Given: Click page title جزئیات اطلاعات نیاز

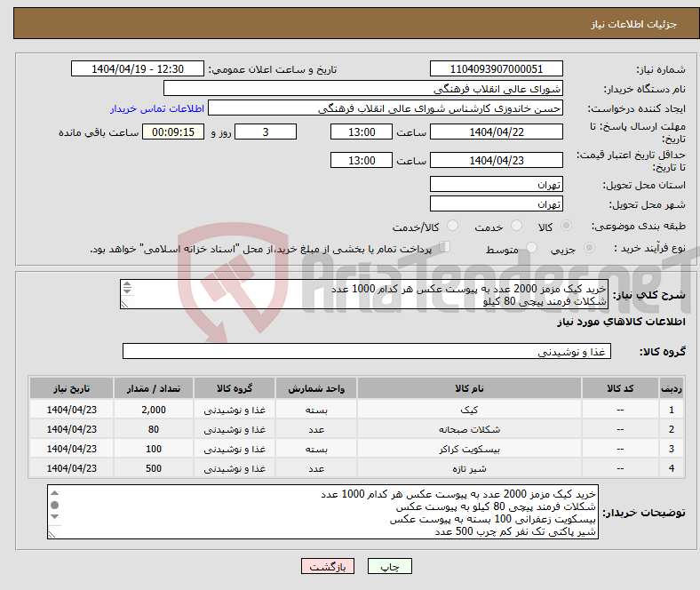Looking at the screenshot, I should tap(634, 24).
